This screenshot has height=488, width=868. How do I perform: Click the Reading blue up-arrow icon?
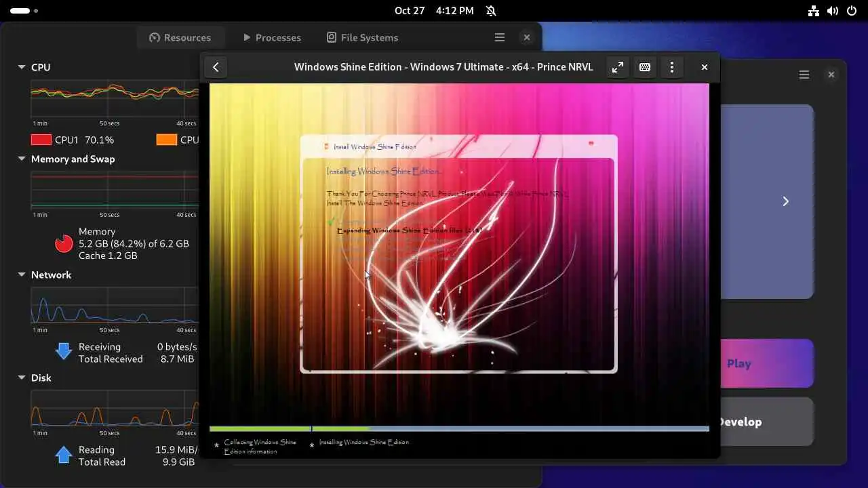point(64,454)
